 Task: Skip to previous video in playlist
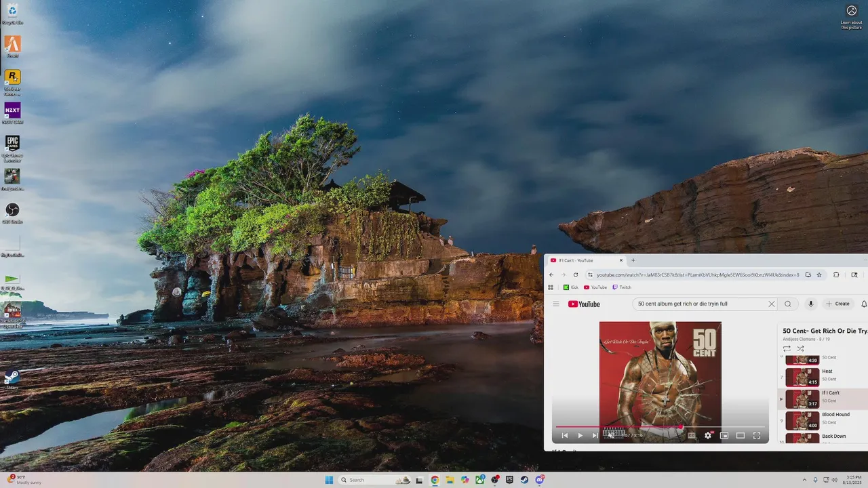click(x=564, y=435)
